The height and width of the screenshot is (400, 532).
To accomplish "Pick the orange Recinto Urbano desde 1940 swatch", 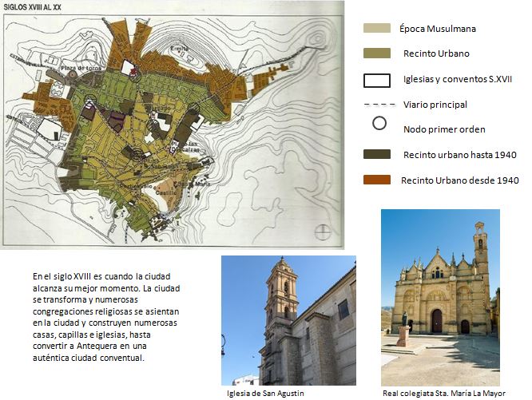I will (x=376, y=180).
